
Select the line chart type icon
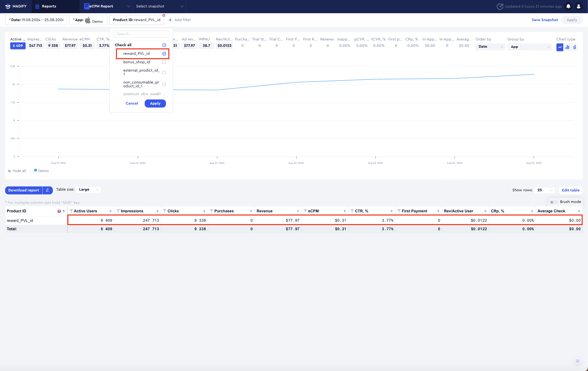(560, 47)
